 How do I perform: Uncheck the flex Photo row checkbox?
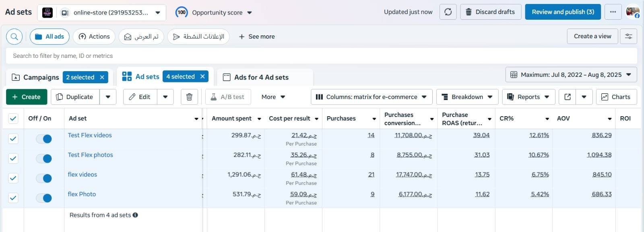[13, 198]
